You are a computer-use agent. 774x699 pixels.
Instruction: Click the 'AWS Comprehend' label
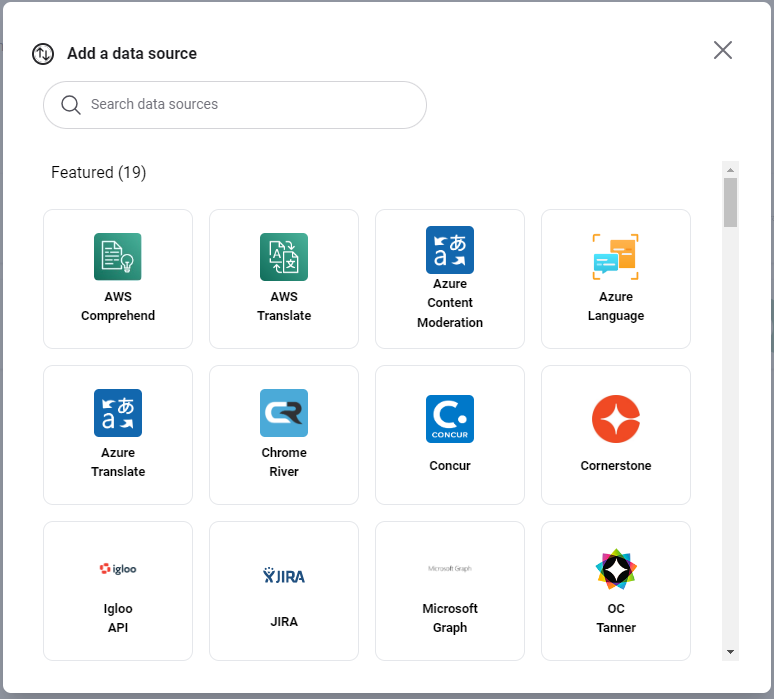(117, 306)
